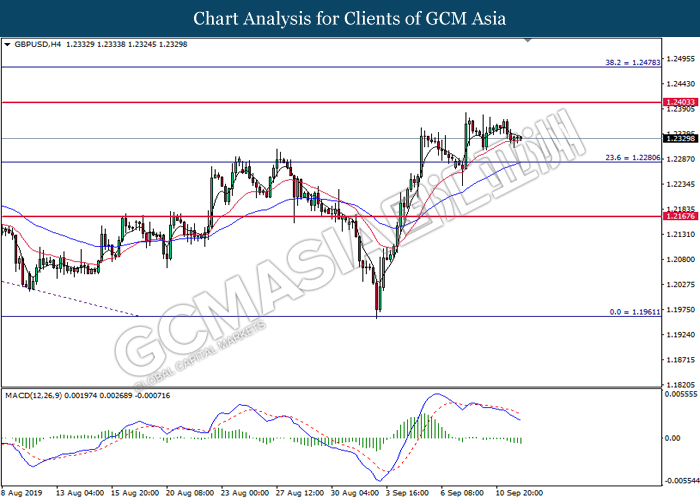The width and height of the screenshot is (700, 500).
Task: Click the 10 Sep 20:00 date label
Action: 518,493
